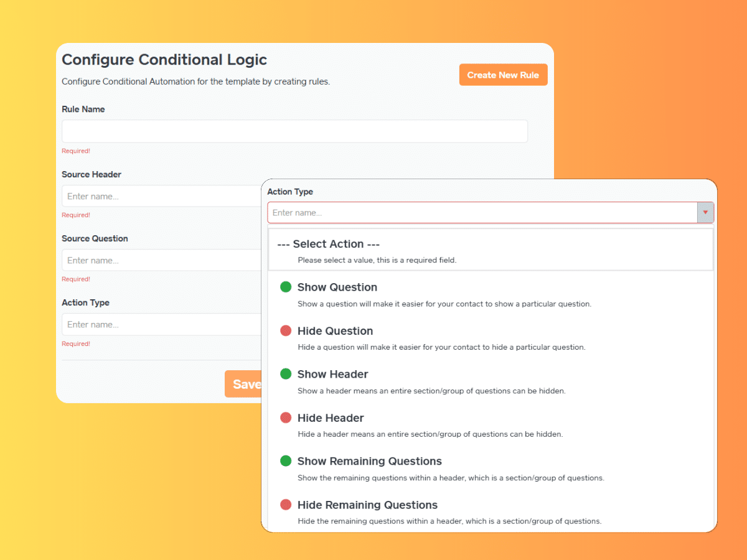
Task: Click into the Rule Name text field
Action: click(294, 131)
